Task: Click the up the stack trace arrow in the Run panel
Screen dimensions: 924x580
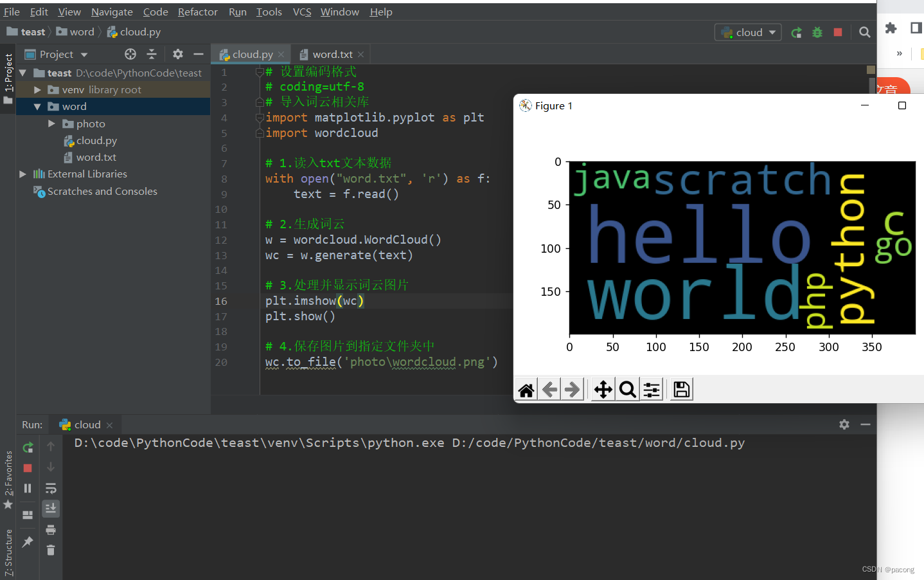Action: [x=51, y=446]
